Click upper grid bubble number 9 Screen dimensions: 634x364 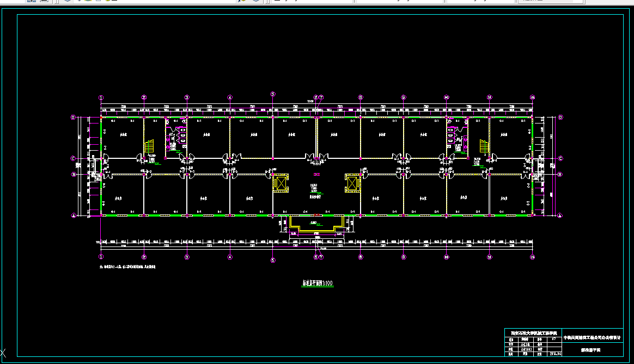point(404,97)
